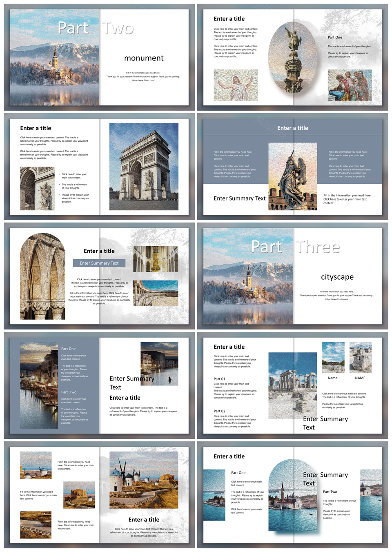This screenshot has height=552, width=392.
Task: Click "Part Two" right of the arched Venice photo
Action: [330, 492]
